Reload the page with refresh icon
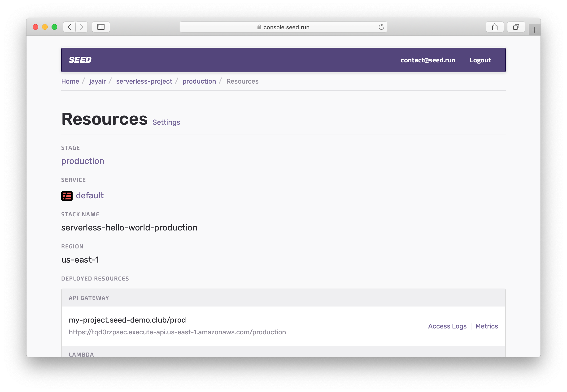The width and height of the screenshot is (567, 392). click(381, 27)
